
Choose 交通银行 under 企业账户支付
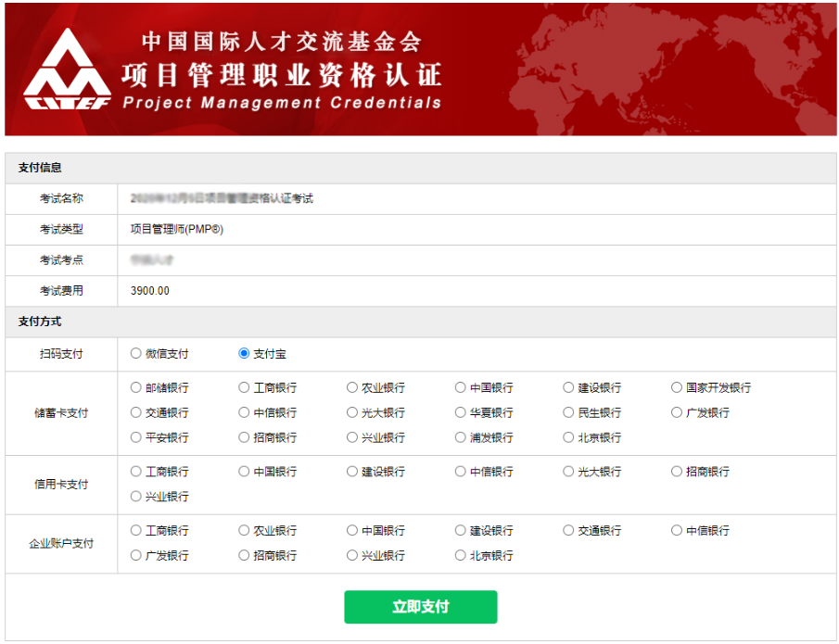tap(568, 531)
